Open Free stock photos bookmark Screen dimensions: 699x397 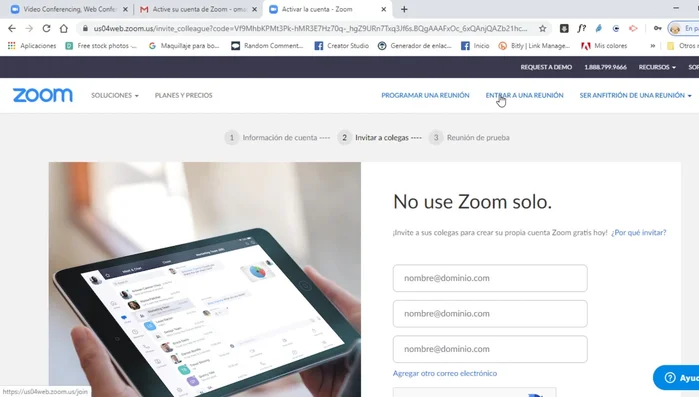[101, 45]
